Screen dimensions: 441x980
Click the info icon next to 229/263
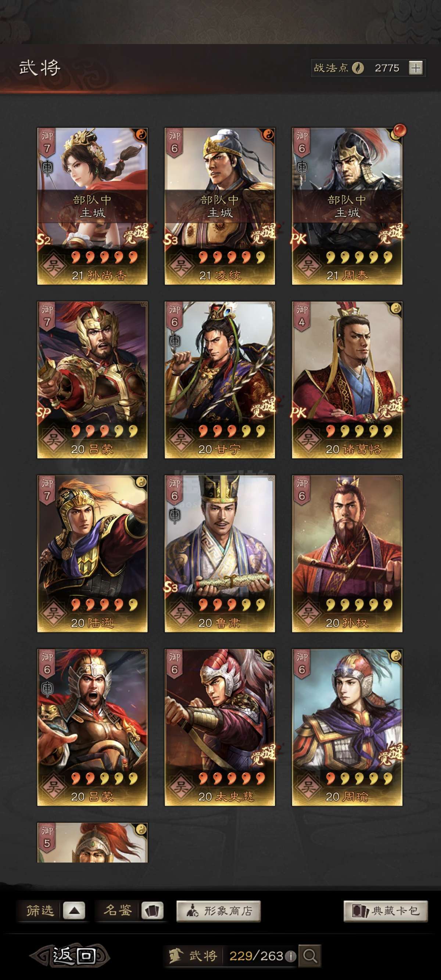click(x=290, y=956)
